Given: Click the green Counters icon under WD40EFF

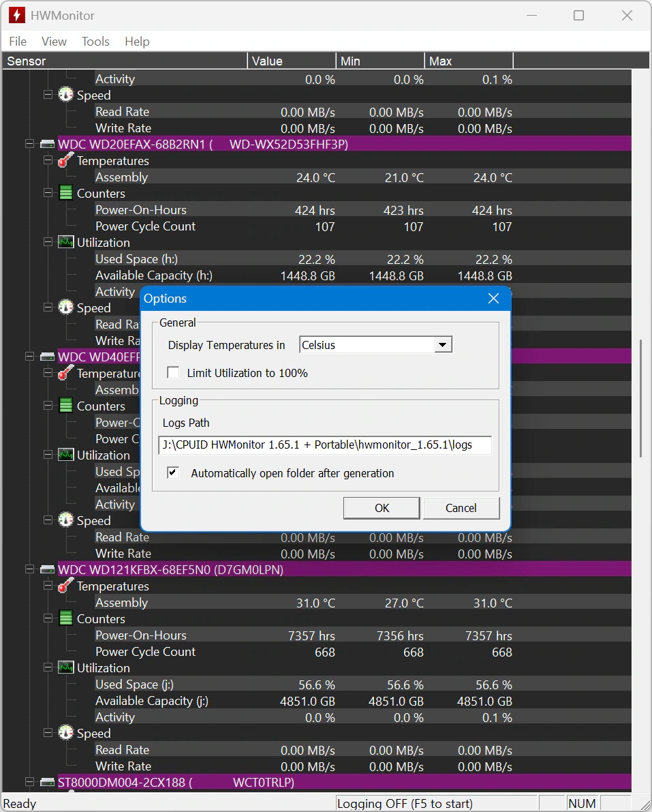Looking at the screenshot, I should tap(65, 406).
